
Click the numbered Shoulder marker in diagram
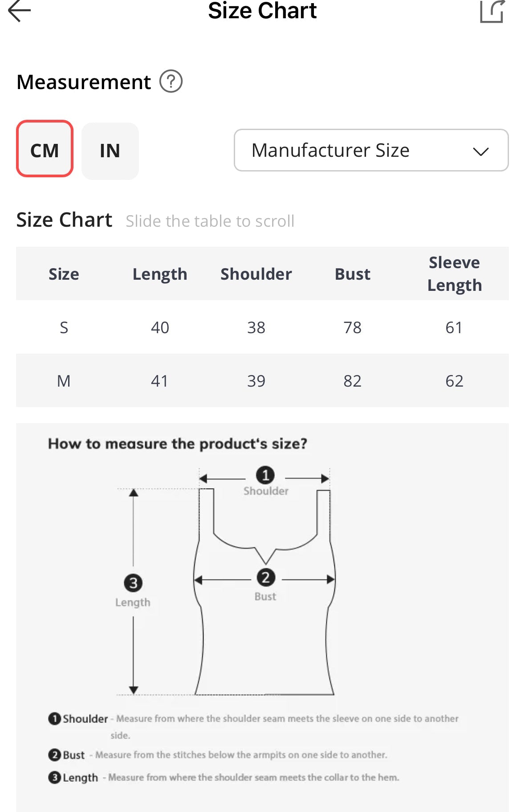click(265, 475)
